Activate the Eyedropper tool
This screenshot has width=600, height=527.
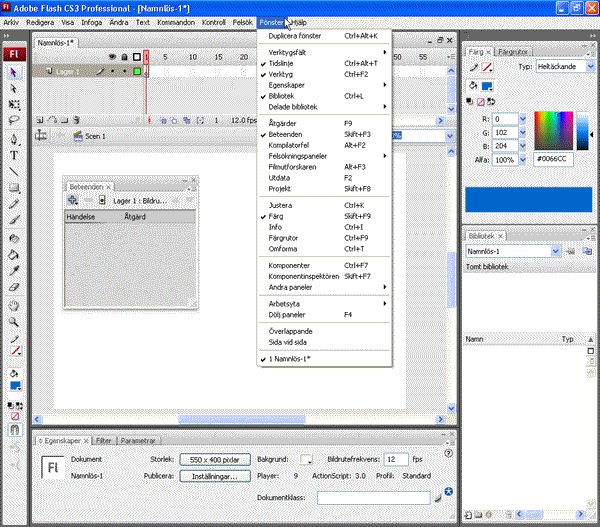(14, 269)
